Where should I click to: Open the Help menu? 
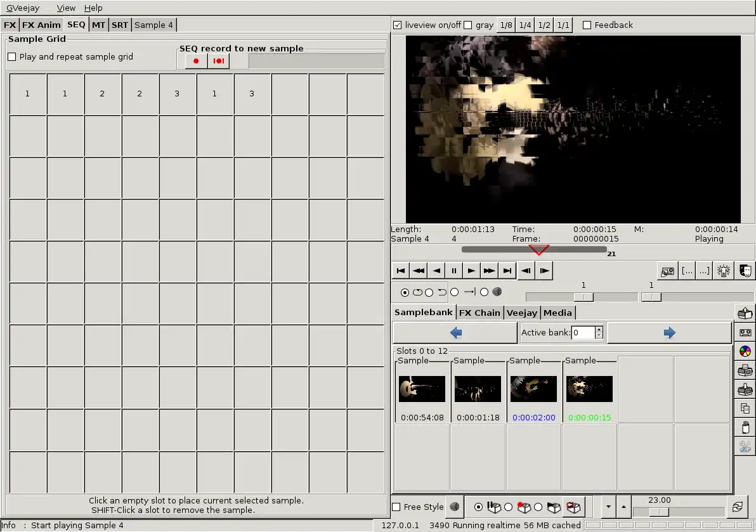point(93,8)
